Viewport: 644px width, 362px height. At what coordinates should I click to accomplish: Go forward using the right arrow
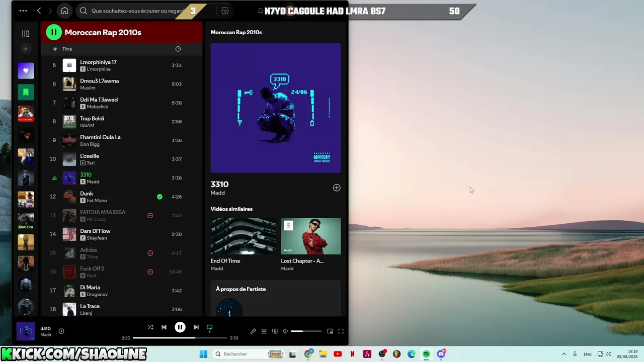tap(50, 11)
